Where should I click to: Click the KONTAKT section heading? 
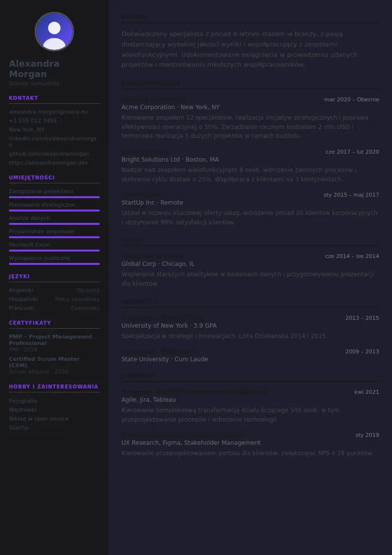point(23,98)
